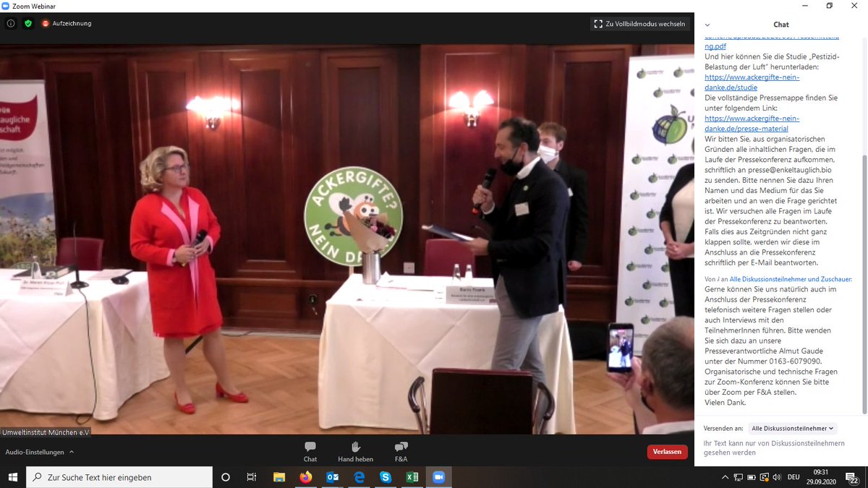
Task: Open File Explorer from the taskbar
Action: tap(278, 477)
